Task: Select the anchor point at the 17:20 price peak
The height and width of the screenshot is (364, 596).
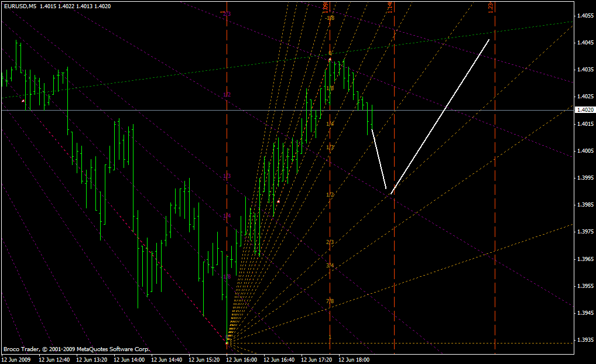Action: pyautogui.click(x=330, y=60)
